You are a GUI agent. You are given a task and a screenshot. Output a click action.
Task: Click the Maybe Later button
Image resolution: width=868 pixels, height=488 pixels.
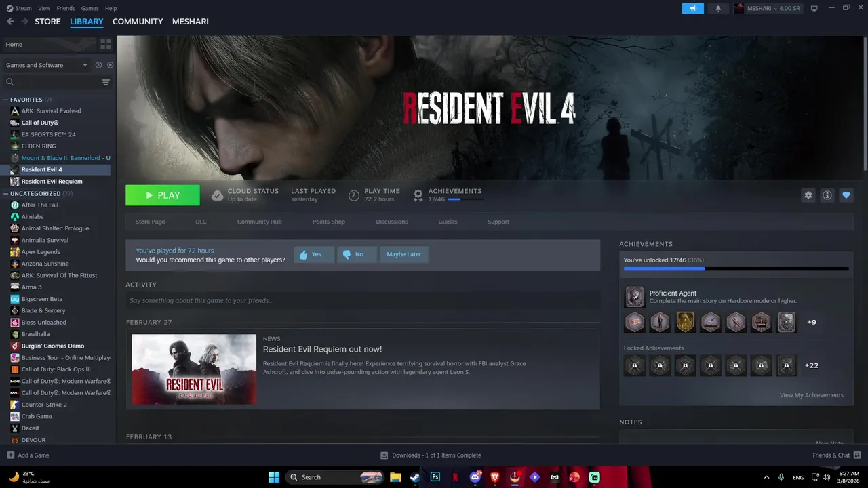tap(404, 255)
